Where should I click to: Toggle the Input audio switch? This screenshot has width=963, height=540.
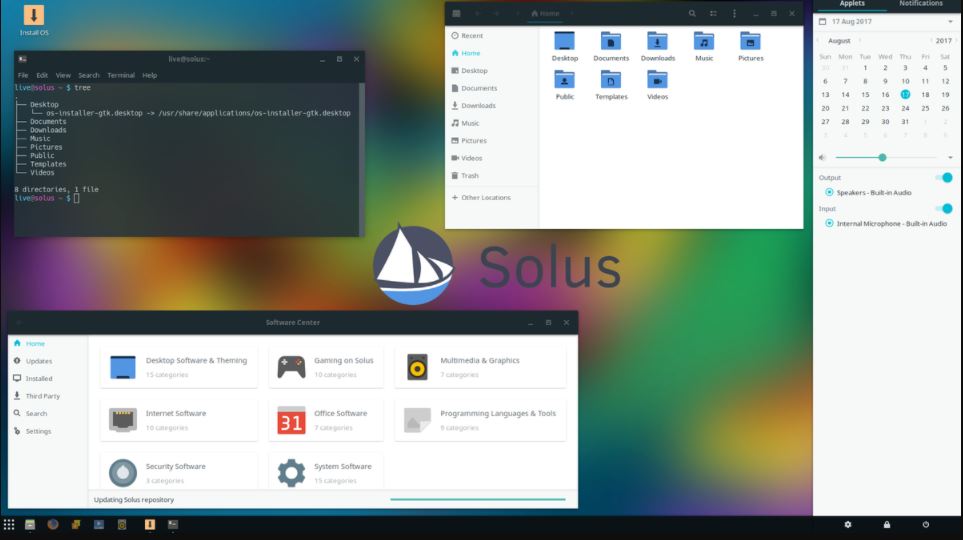click(x=944, y=209)
